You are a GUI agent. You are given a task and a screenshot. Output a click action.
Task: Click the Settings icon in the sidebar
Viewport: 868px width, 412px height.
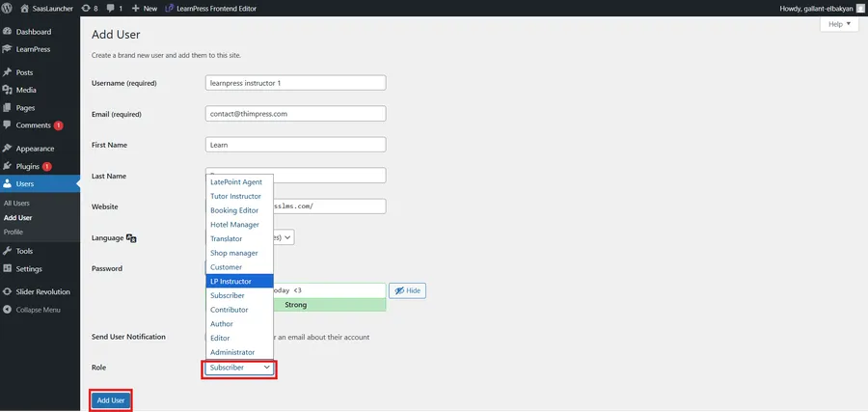(x=7, y=268)
